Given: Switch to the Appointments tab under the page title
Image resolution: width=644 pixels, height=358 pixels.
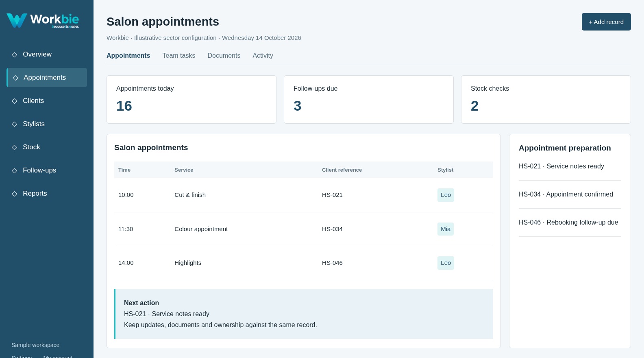Looking at the screenshot, I should tap(128, 56).
